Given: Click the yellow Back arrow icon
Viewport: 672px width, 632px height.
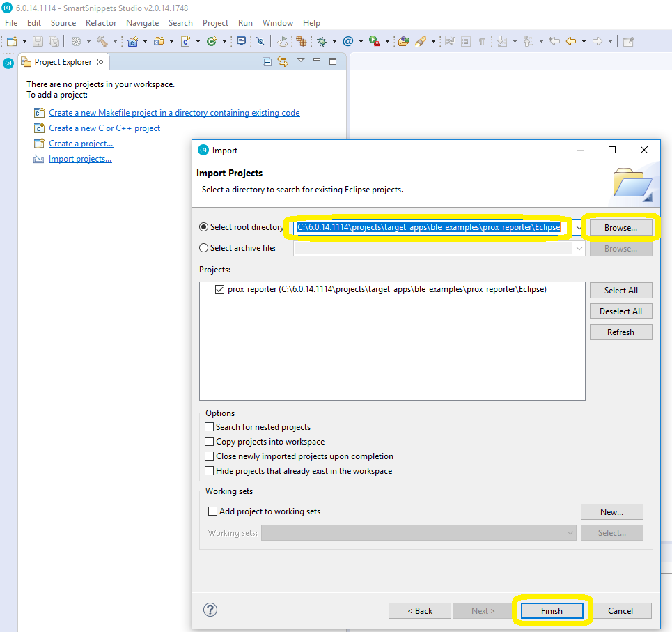Looking at the screenshot, I should (x=571, y=41).
